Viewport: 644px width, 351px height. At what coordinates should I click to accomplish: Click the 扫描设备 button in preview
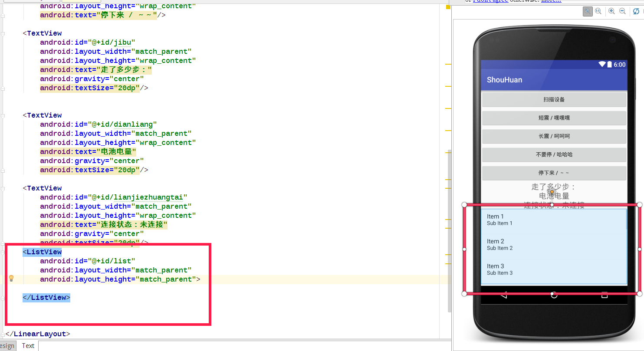click(x=554, y=99)
